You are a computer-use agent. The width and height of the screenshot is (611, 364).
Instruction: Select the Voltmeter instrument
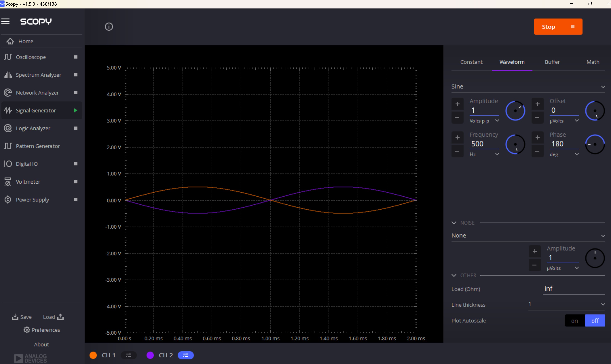28,182
